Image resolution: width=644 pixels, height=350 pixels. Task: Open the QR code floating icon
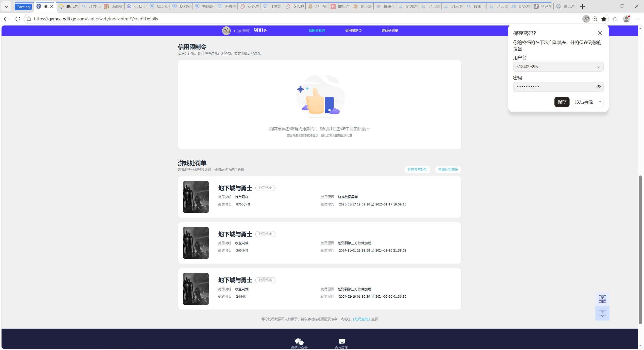coord(602,299)
